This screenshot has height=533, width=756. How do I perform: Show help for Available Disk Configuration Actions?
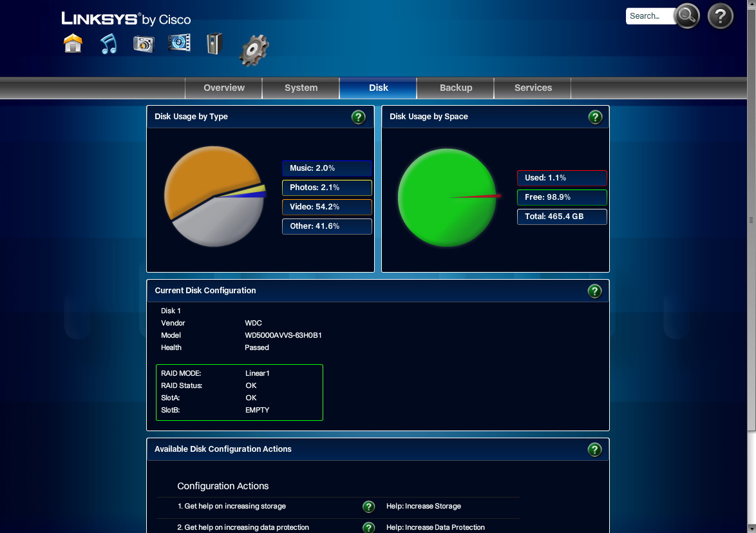point(594,450)
